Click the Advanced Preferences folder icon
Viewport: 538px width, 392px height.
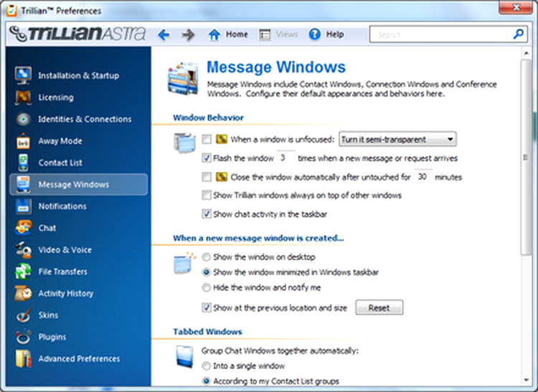coord(23,359)
